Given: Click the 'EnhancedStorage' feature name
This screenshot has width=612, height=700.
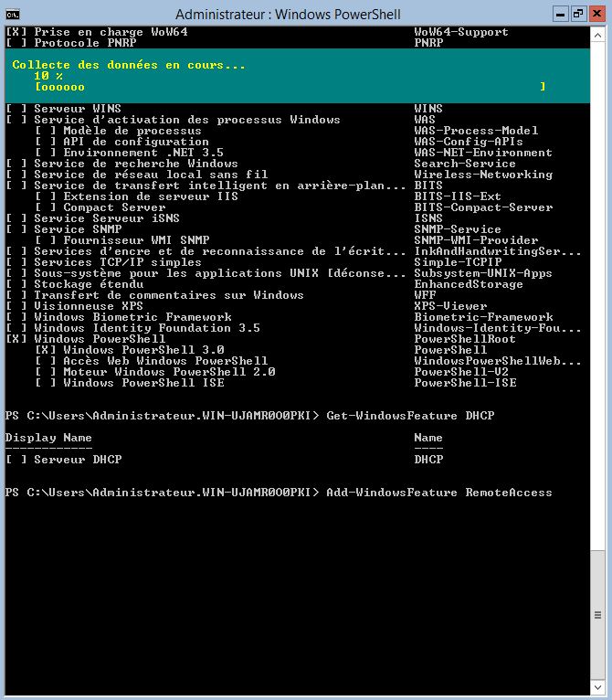Looking at the screenshot, I should [x=469, y=284].
